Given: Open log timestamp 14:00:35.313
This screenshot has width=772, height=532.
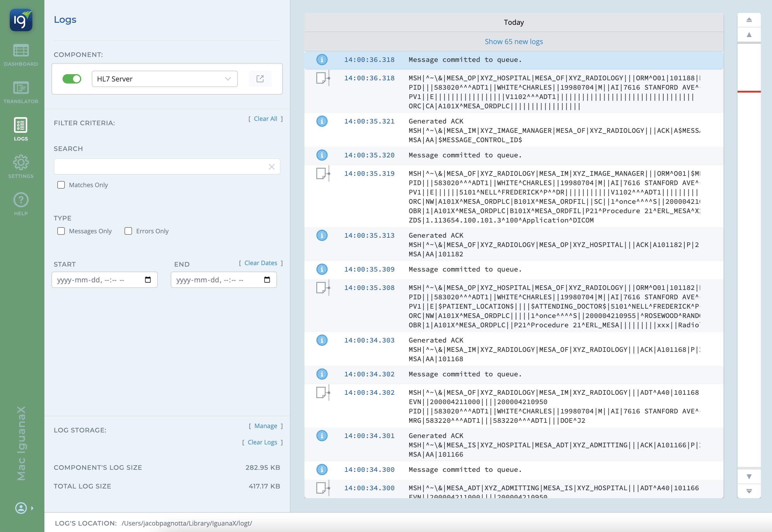Looking at the screenshot, I should point(369,236).
